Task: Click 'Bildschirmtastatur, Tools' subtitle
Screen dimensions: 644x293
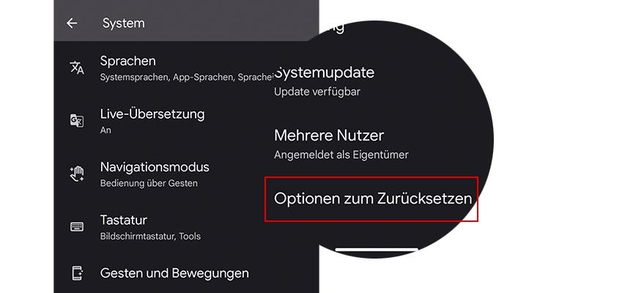Action: point(150,237)
